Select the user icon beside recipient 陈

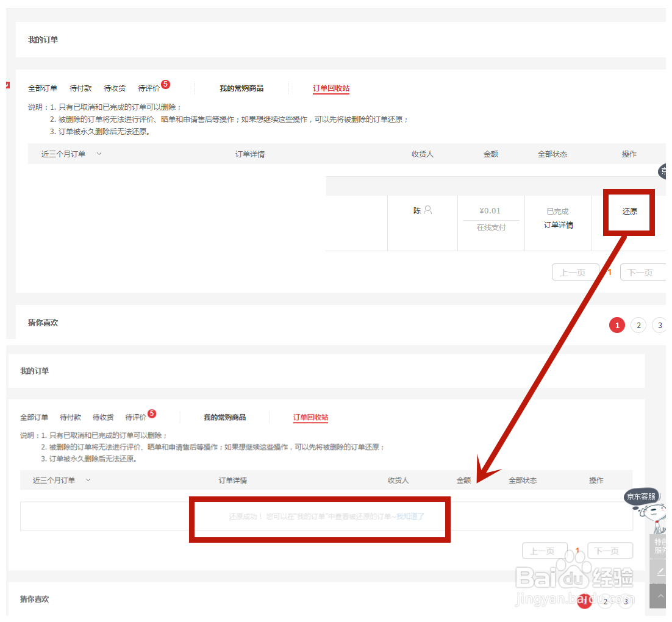(427, 210)
